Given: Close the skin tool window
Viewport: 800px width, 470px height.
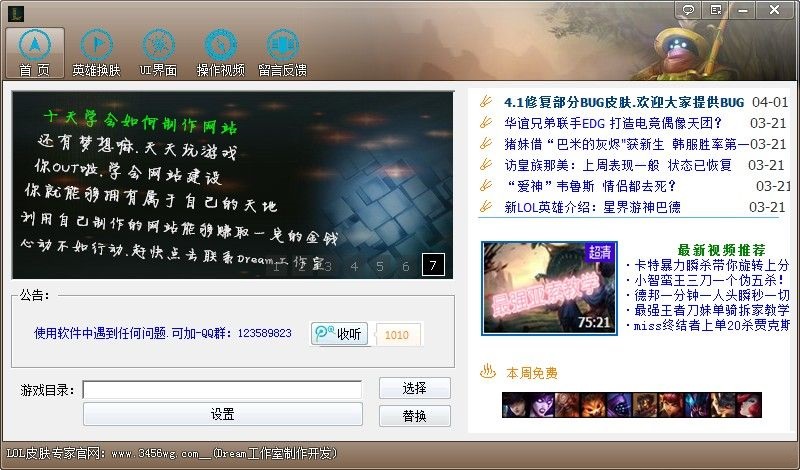Looking at the screenshot, I should 774,9.
